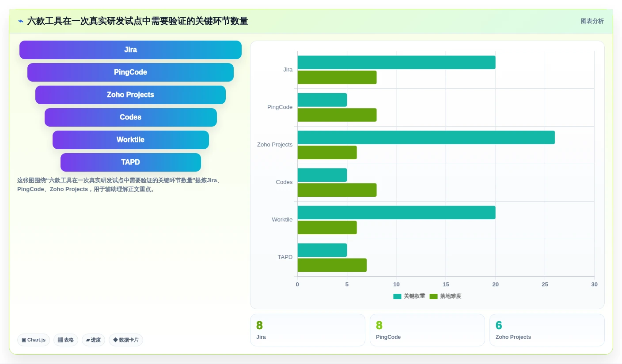Click the x-axis tick label 30
This screenshot has height=364, width=622.
(594, 285)
